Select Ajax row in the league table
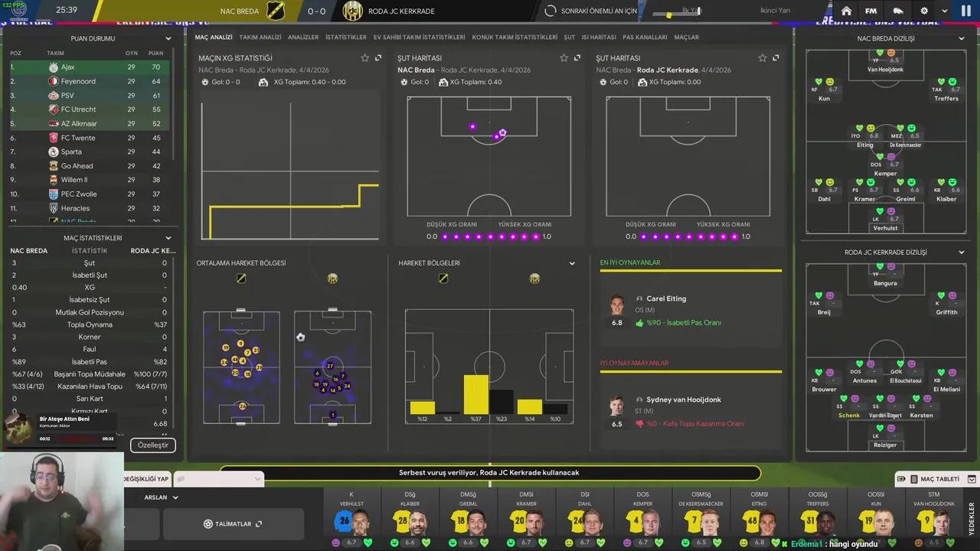This screenshot has height=551, width=980. tap(90, 67)
